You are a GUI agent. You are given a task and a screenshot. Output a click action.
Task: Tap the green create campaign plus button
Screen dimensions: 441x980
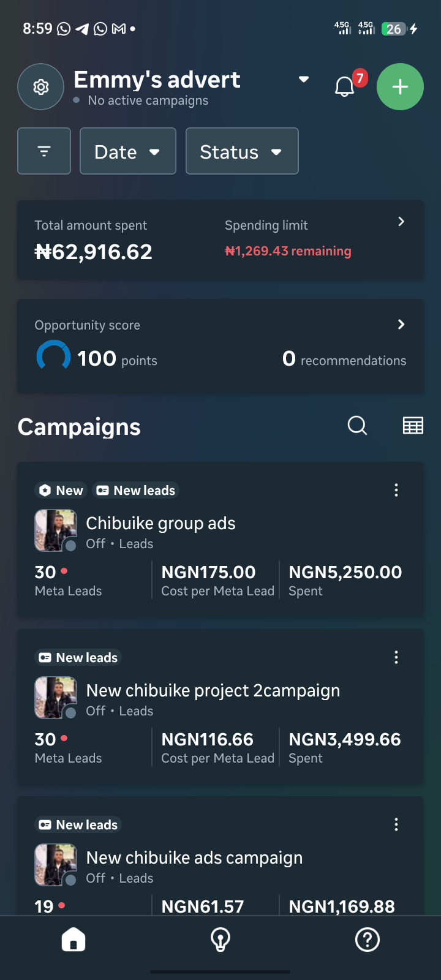[x=400, y=87]
